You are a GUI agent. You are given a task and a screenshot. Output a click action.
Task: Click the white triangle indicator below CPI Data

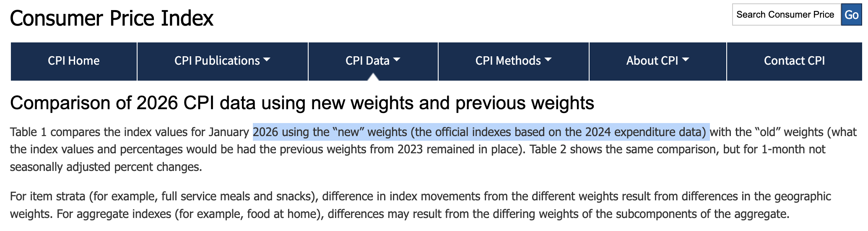coord(373,77)
